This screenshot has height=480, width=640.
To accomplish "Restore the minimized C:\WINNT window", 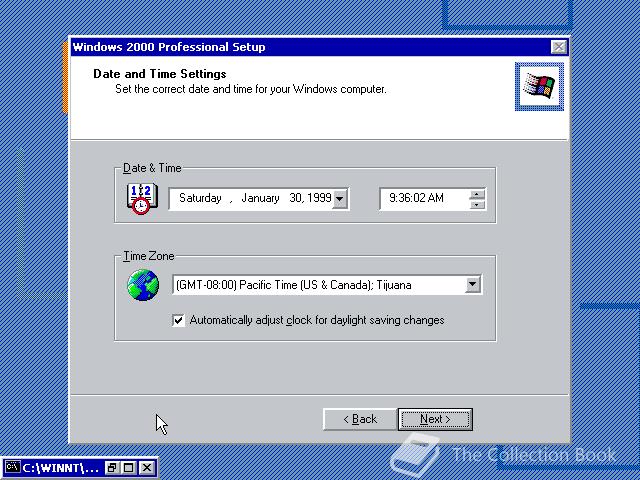I will (112, 467).
